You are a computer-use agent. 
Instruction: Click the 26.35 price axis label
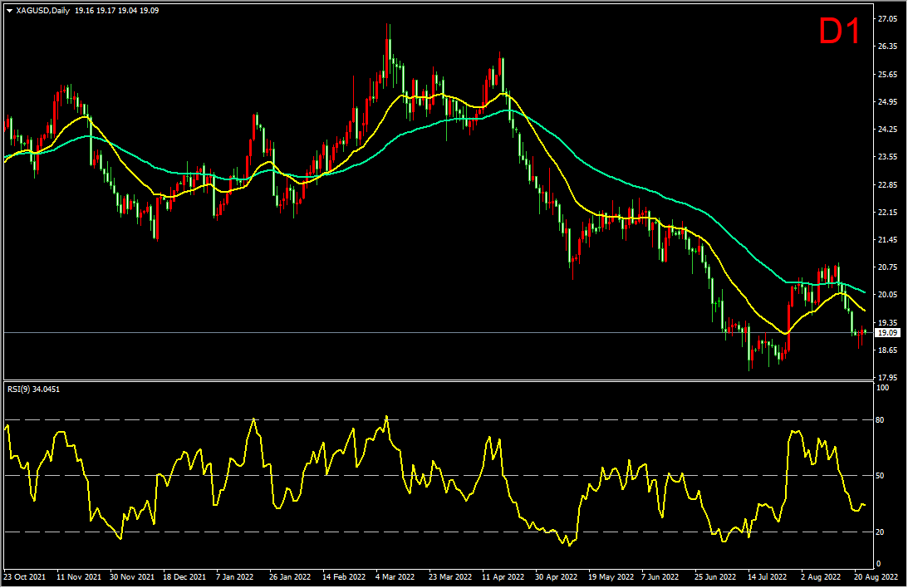click(887, 47)
